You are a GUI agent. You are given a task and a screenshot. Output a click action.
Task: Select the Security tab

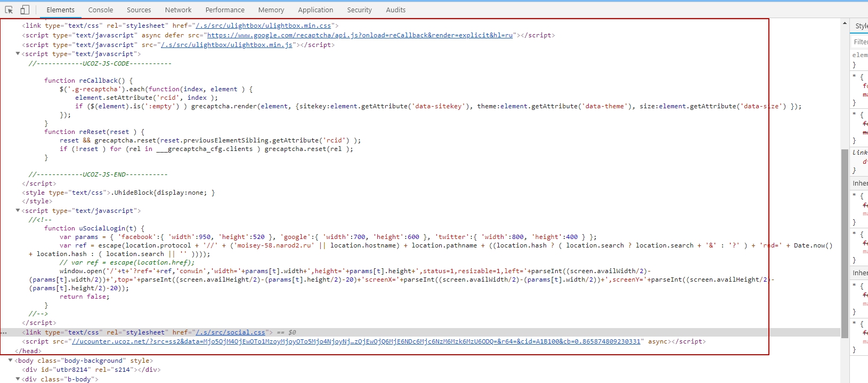point(360,10)
